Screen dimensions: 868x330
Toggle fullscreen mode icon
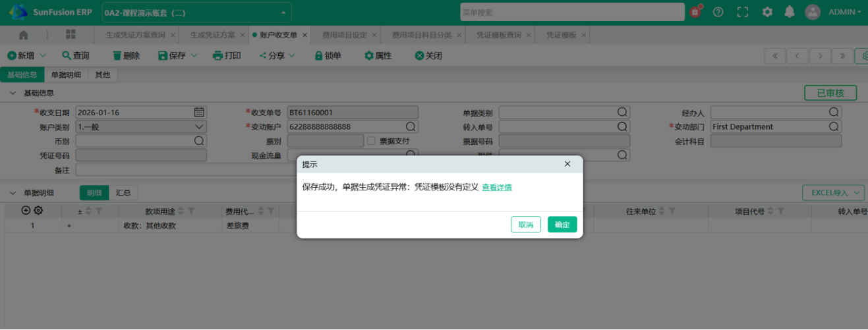click(743, 12)
